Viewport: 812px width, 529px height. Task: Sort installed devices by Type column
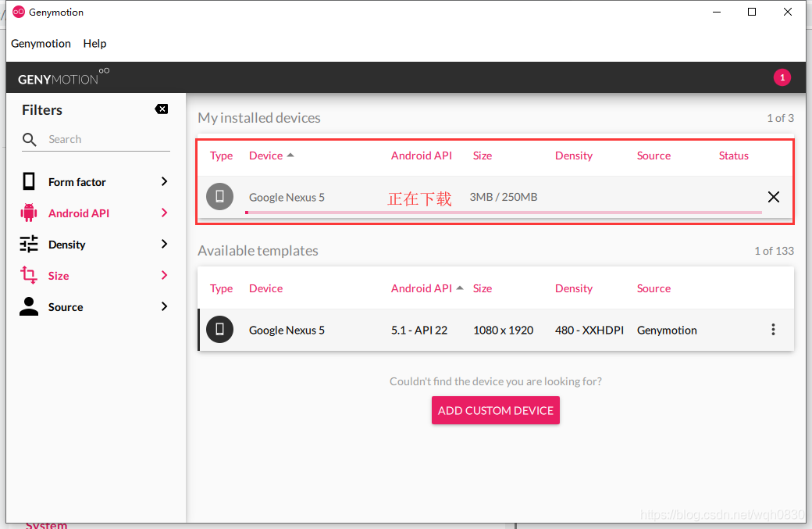tap(221, 156)
